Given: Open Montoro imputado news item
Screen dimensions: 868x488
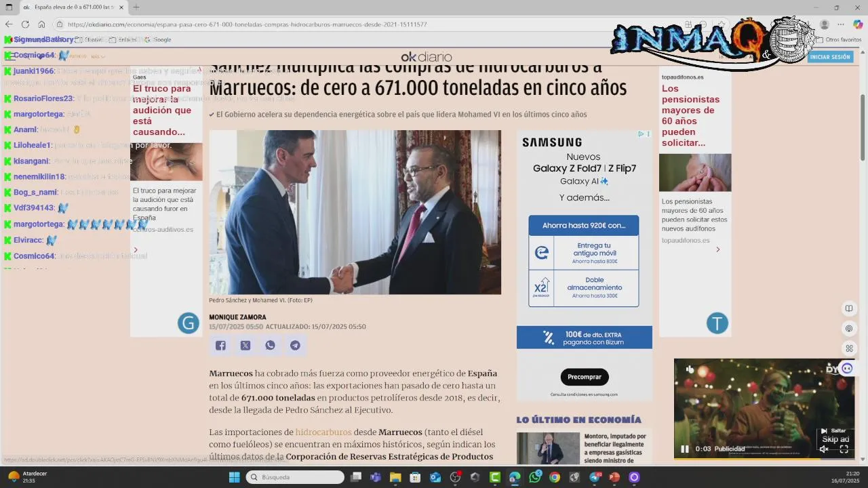Looking at the screenshot, I should pyautogui.click(x=615, y=449).
